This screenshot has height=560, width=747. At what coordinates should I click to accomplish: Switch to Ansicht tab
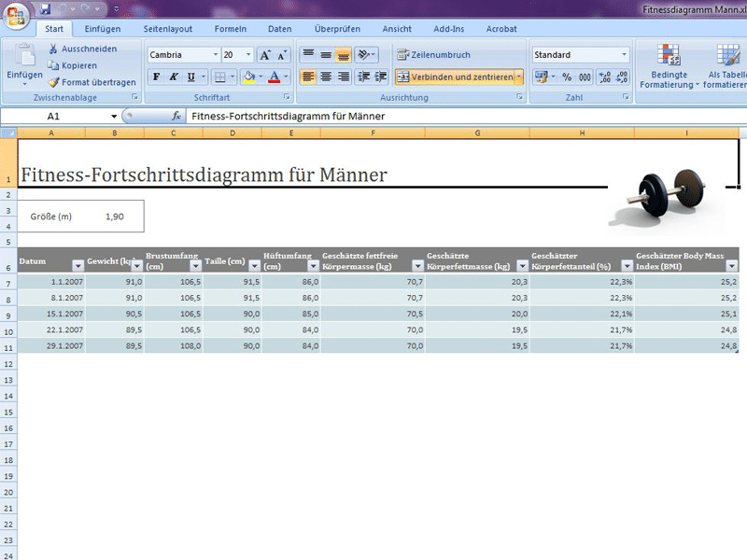(397, 29)
